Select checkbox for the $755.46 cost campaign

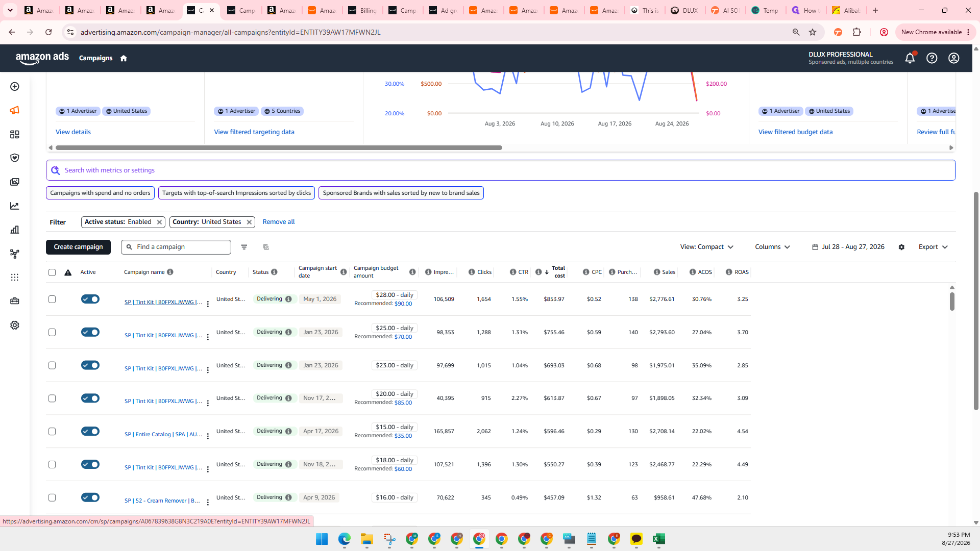pos(52,333)
